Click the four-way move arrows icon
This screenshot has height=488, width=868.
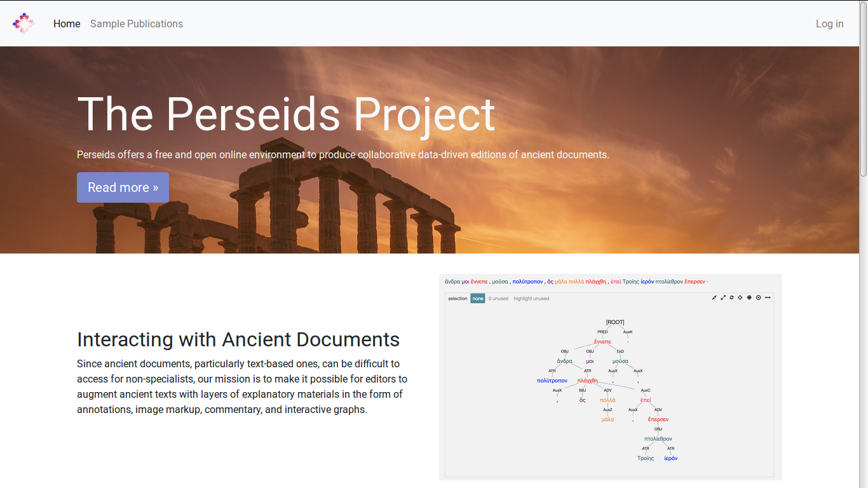[740, 297]
